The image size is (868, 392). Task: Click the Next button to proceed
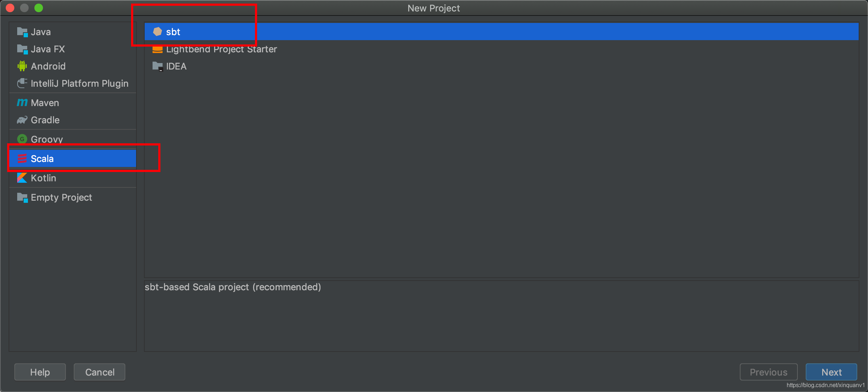tap(831, 372)
